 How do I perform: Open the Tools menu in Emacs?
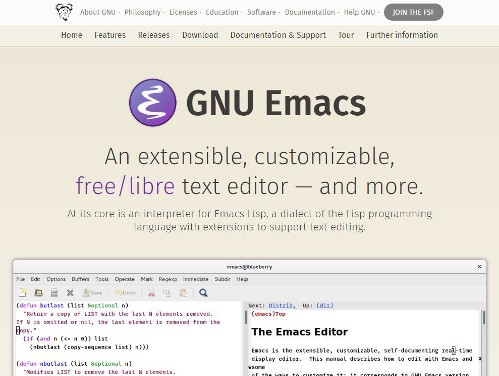pos(102,279)
